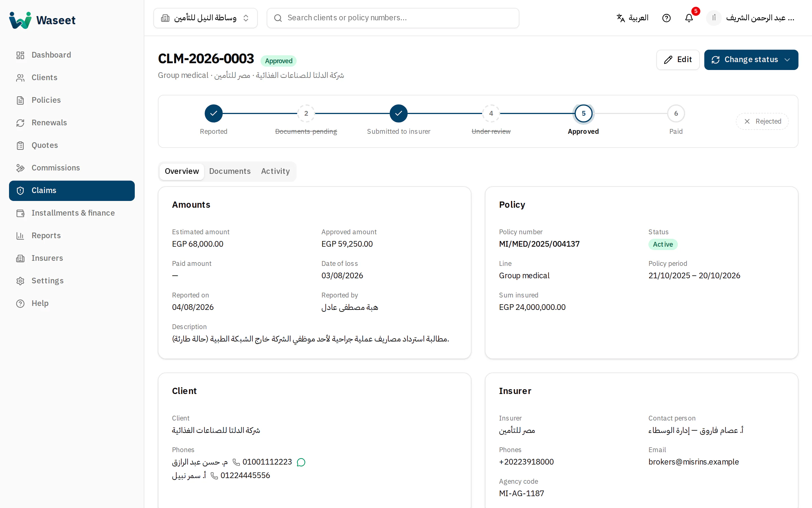Select step 4 Under review
The image size is (812, 508).
pos(491,113)
